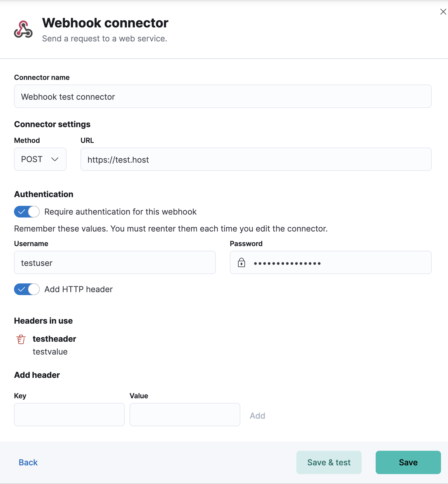Go Back using the Back link
This screenshot has width=448, height=484.
pyautogui.click(x=28, y=462)
